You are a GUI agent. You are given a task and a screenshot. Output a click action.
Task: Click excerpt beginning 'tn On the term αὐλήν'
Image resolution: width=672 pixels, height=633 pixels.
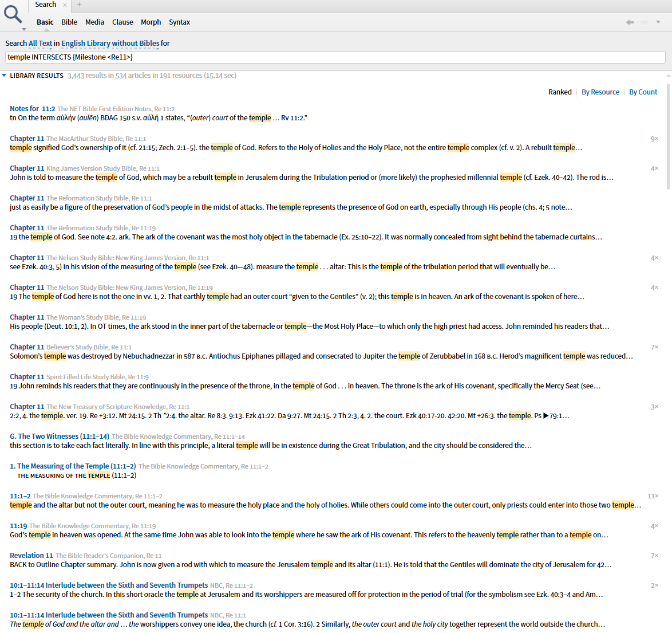(159, 118)
